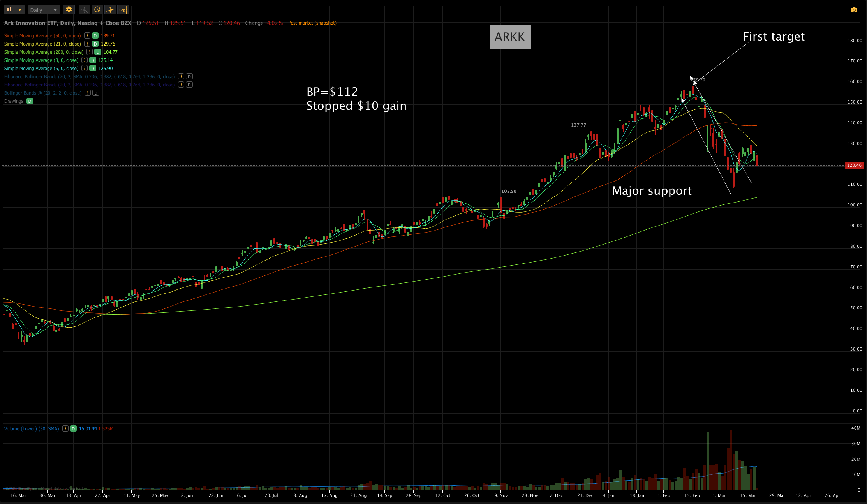Click the Simple Moving Average (5, 0, close) label
867x504 pixels.
41,68
